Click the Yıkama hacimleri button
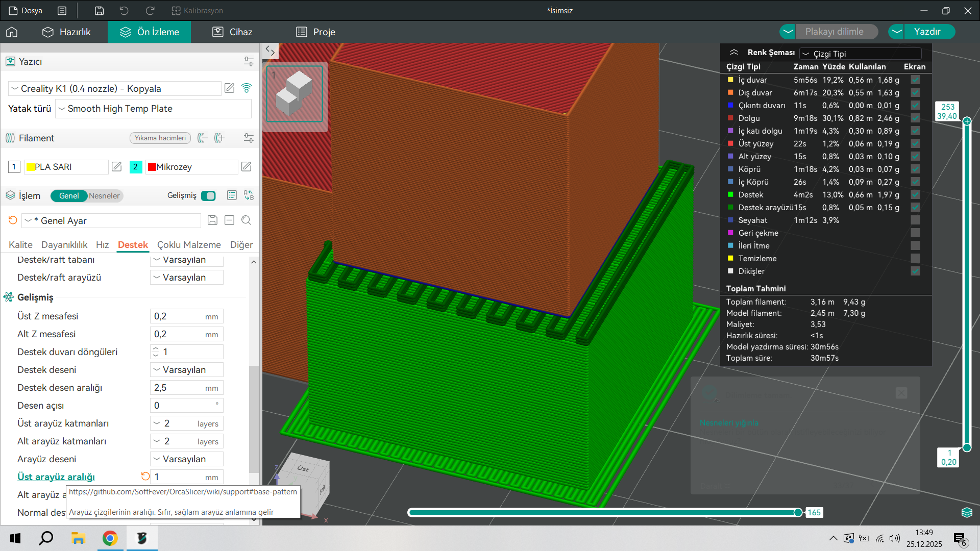The image size is (980, 551). [x=160, y=138]
